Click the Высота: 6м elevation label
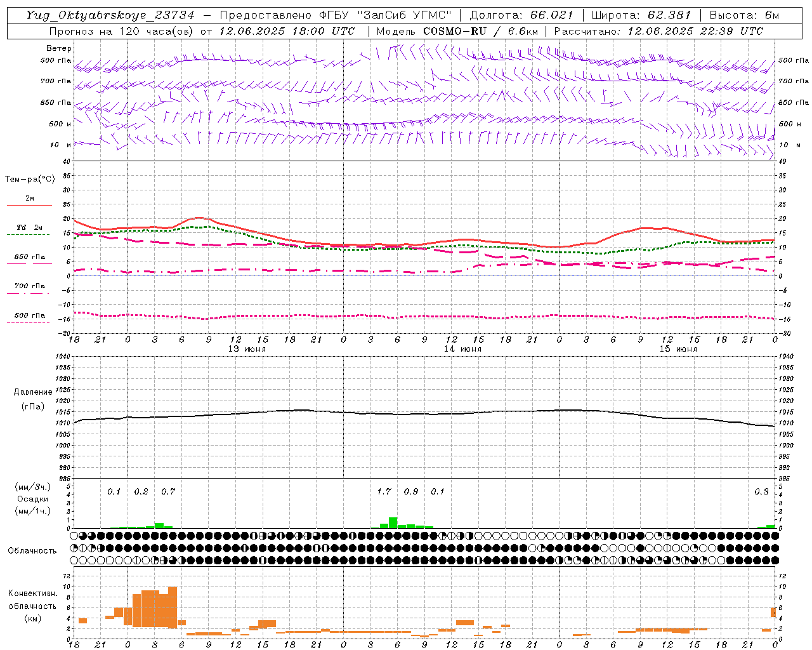Viewport: 812px width, 650px height. click(x=744, y=15)
